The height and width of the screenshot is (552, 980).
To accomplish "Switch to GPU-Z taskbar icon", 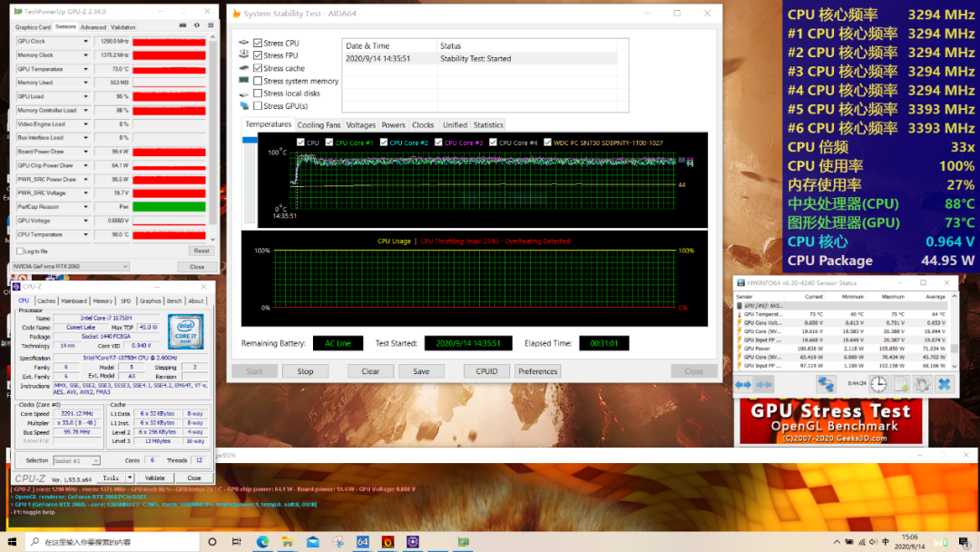I will coord(463,542).
